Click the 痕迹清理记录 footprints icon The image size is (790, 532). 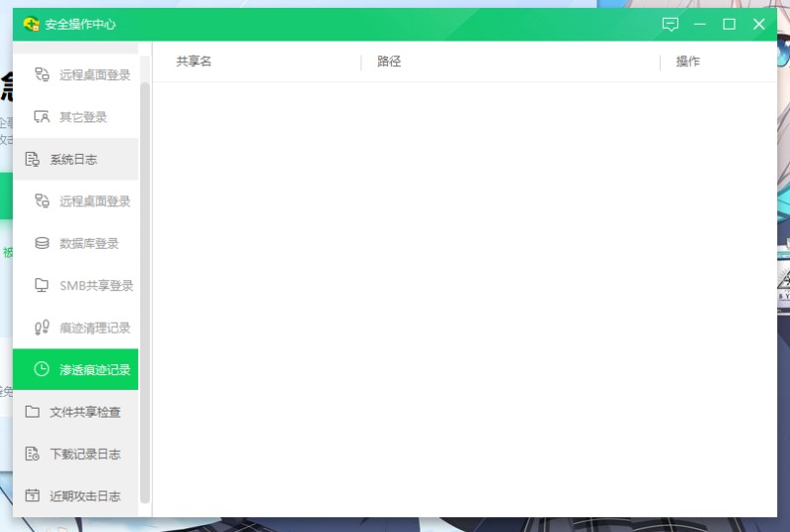pos(41,328)
